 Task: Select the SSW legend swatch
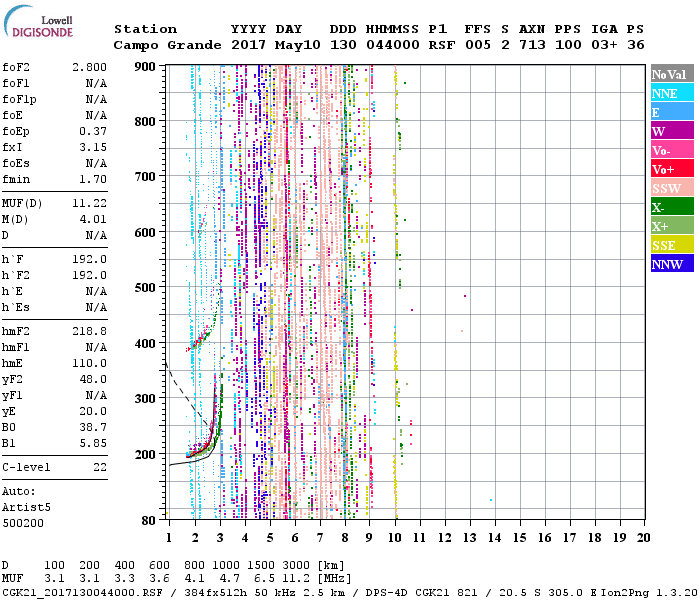pos(672,188)
